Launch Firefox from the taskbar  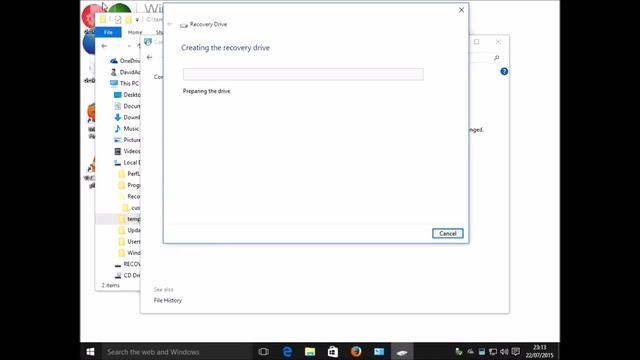[x=356, y=351]
